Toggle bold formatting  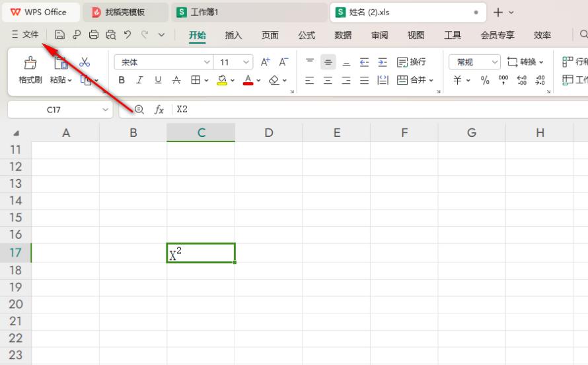122,80
